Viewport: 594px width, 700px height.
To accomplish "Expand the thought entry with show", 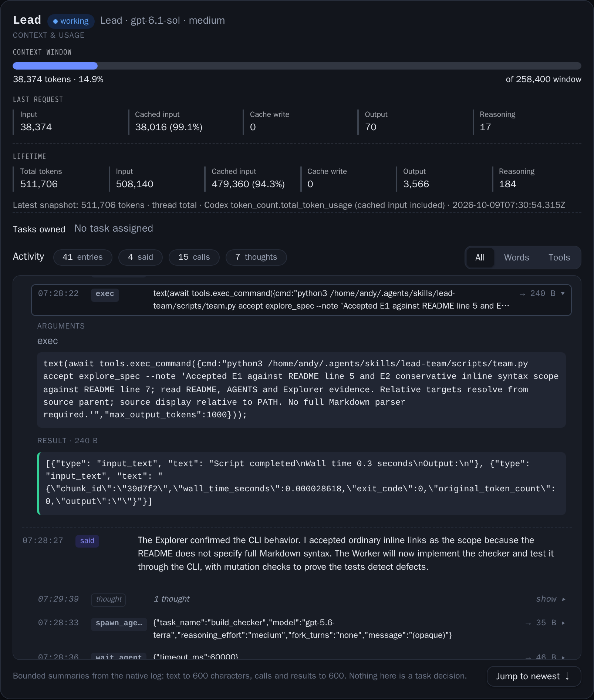I will (x=551, y=599).
